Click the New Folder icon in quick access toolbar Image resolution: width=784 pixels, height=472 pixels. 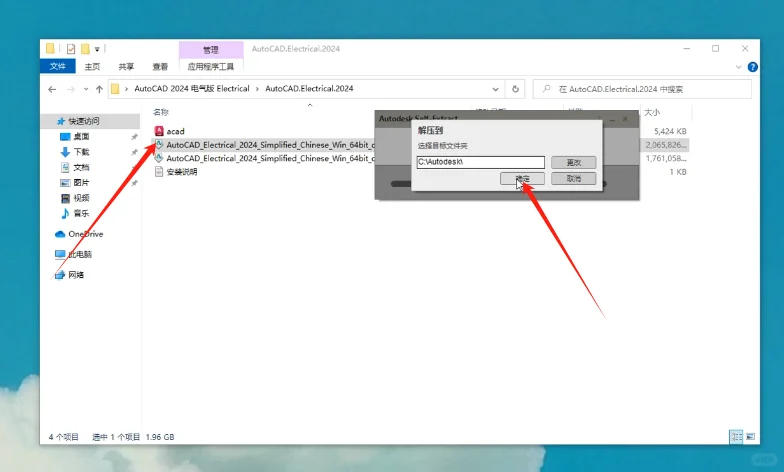(x=86, y=48)
